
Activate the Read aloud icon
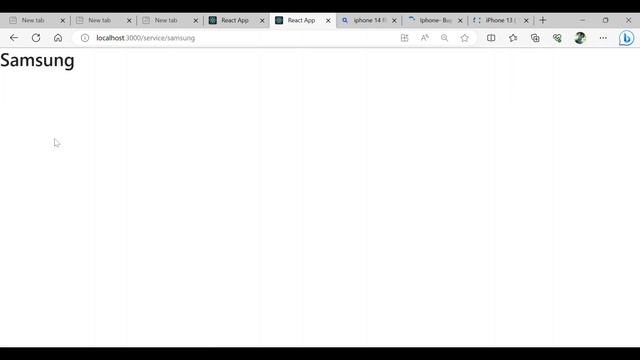(x=424, y=38)
